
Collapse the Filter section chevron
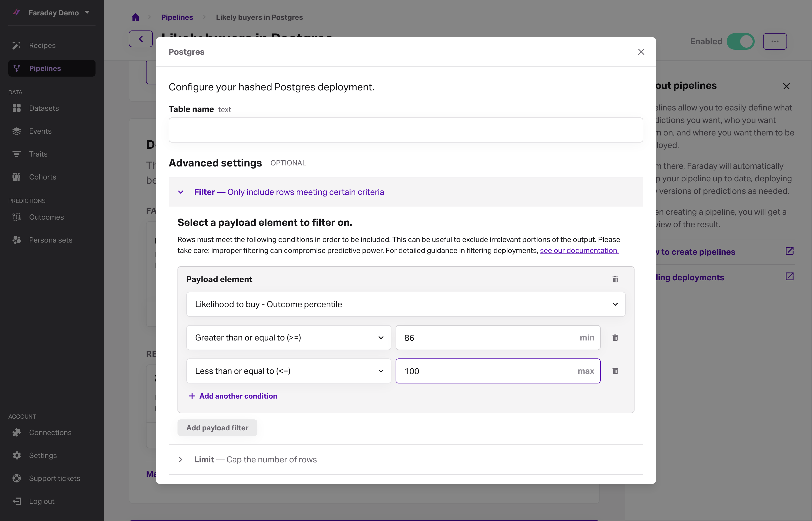click(181, 192)
